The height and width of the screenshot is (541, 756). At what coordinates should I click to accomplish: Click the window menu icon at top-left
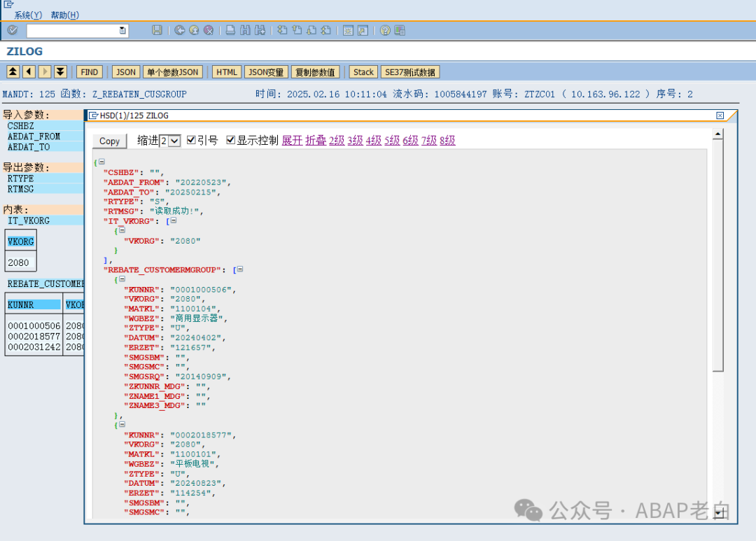click(8, 4)
